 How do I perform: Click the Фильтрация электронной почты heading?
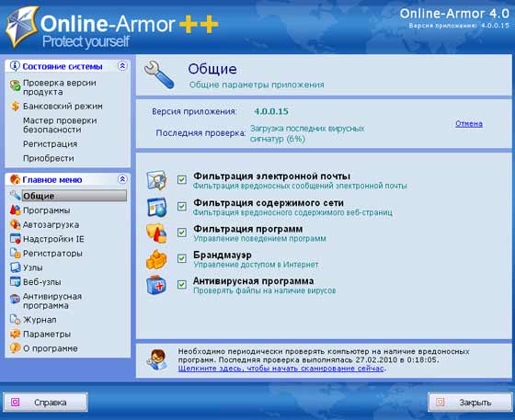(x=271, y=176)
